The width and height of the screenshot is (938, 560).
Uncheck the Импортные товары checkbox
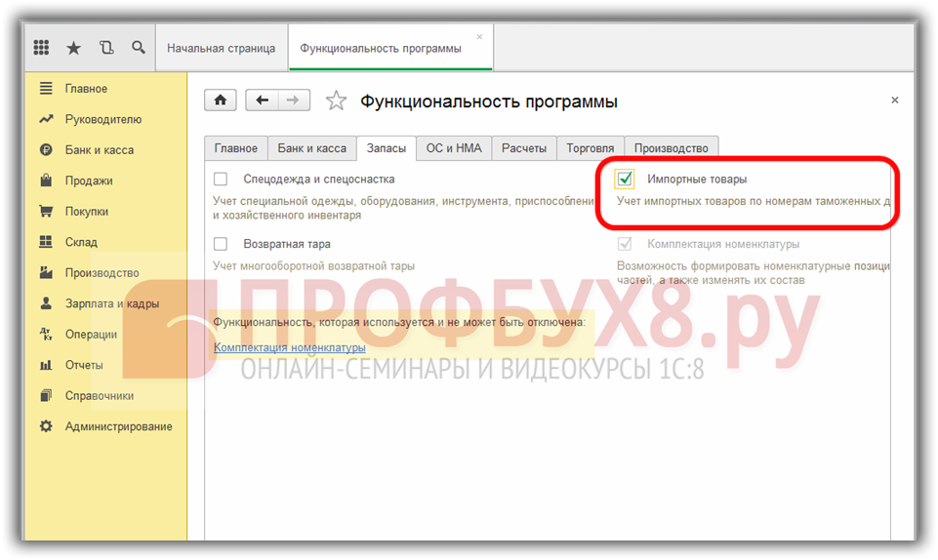(x=625, y=180)
